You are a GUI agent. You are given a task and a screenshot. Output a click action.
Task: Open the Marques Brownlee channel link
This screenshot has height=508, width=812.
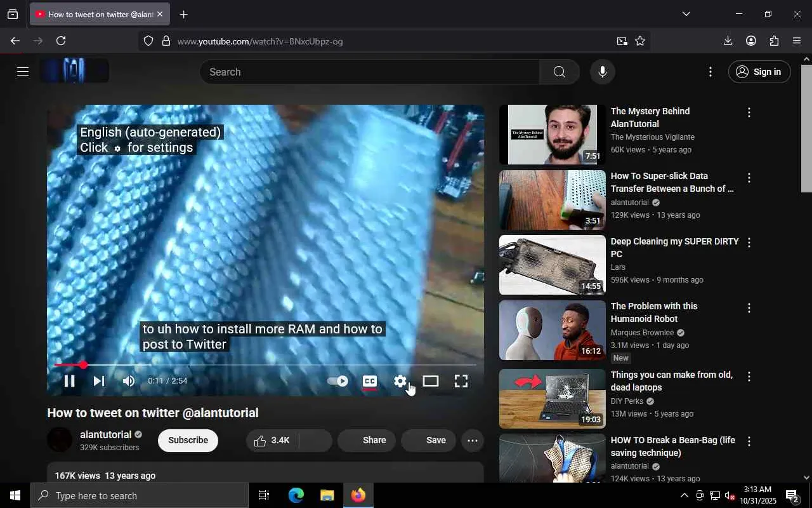(642, 333)
